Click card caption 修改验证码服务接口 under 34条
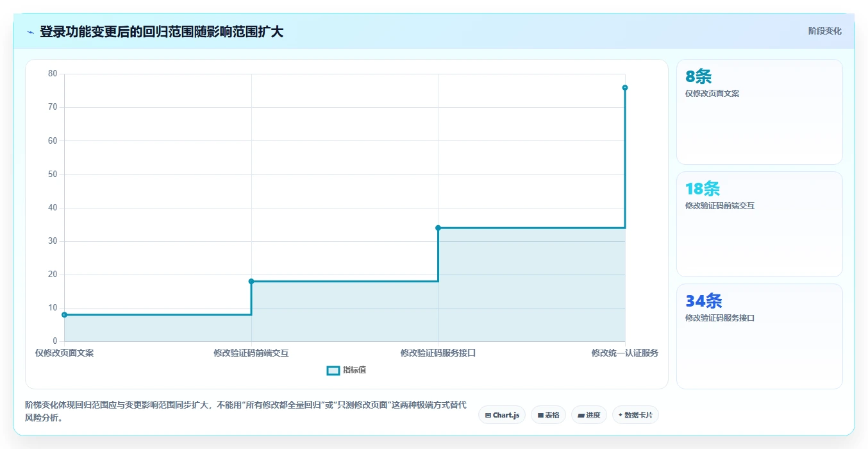 pyautogui.click(x=720, y=318)
